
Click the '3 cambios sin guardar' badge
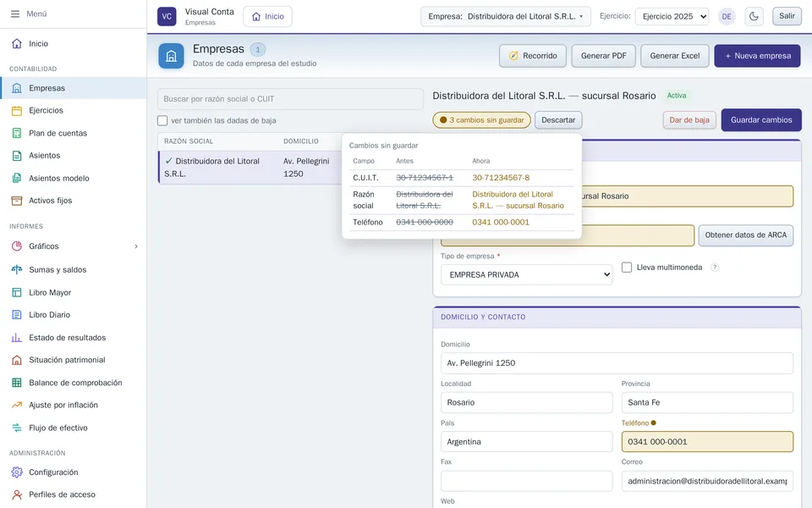click(481, 119)
